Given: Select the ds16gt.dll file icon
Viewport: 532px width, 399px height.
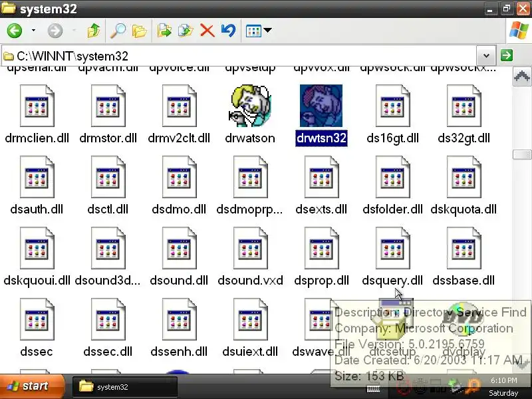Looking at the screenshot, I should click(392, 106).
